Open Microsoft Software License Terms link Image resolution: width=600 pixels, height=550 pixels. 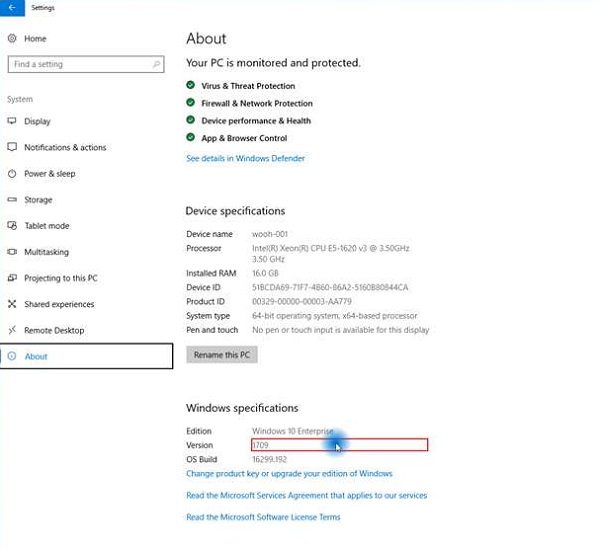point(263,517)
